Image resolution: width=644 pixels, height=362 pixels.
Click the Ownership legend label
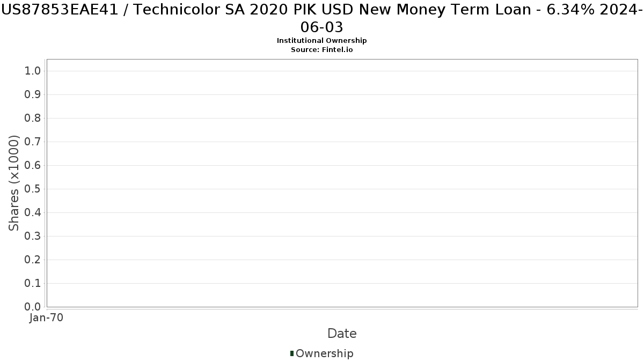pos(325,353)
